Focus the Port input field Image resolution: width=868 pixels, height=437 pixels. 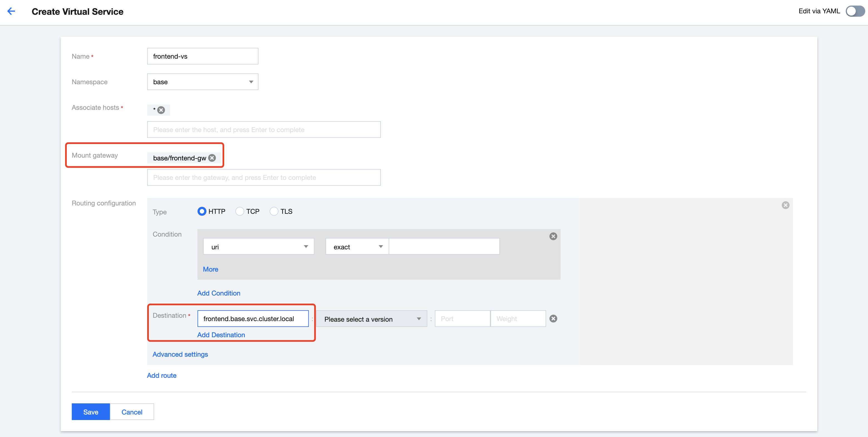click(462, 319)
